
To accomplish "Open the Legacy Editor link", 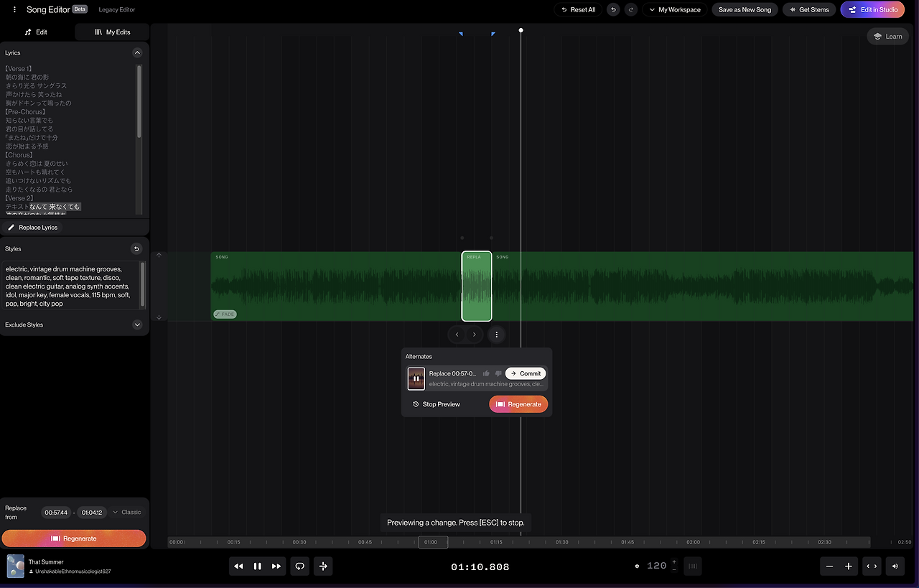I will pos(117,10).
